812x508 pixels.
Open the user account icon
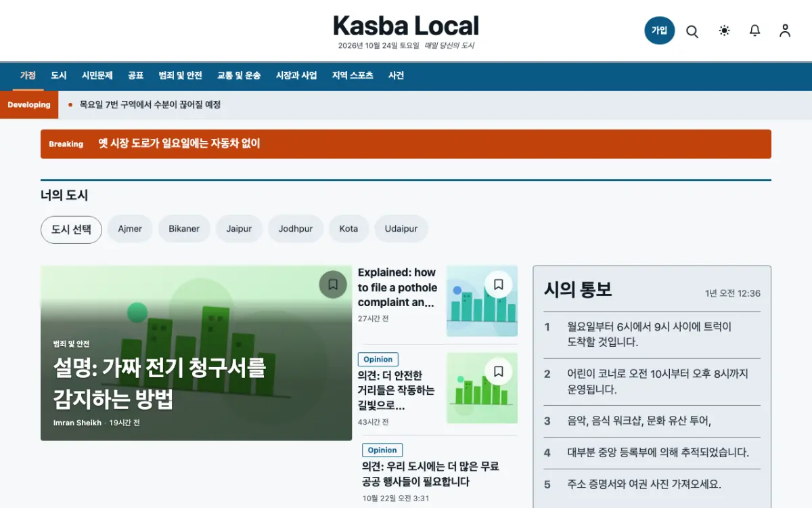[785, 30]
